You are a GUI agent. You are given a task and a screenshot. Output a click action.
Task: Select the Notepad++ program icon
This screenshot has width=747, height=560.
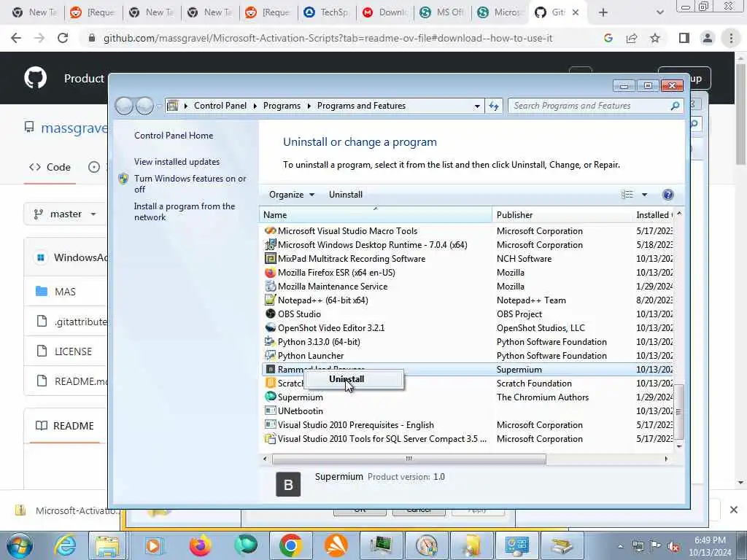(x=270, y=300)
